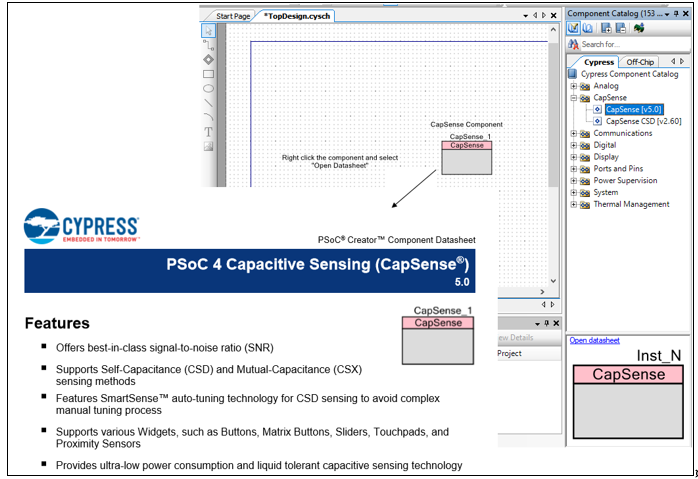Click the green chip update components icon
The image size is (698, 479).
(639, 28)
